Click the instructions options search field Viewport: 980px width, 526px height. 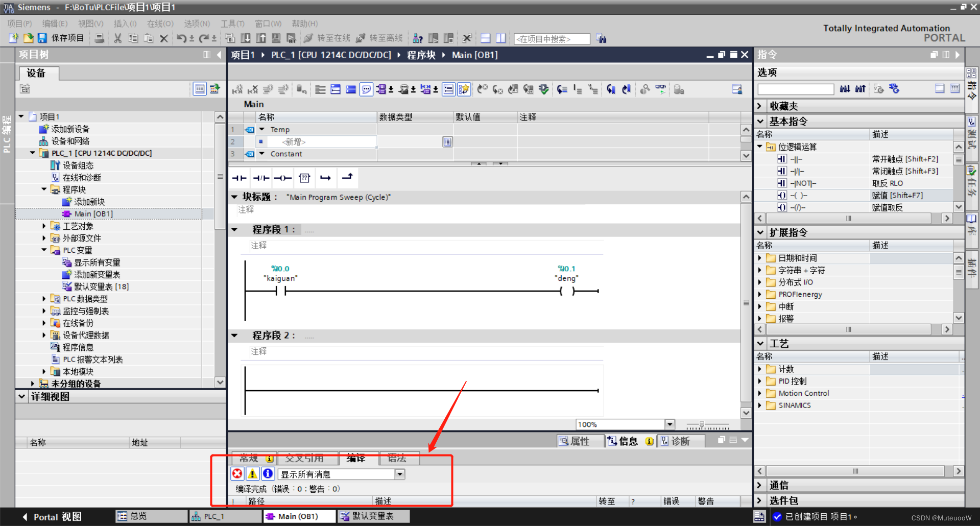796,89
